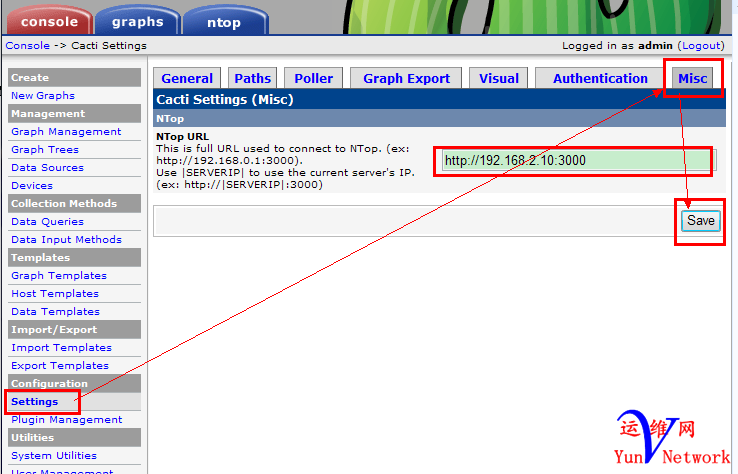Click the Utilities sidebar header
This screenshot has width=738, height=474.
coord(74,437)
